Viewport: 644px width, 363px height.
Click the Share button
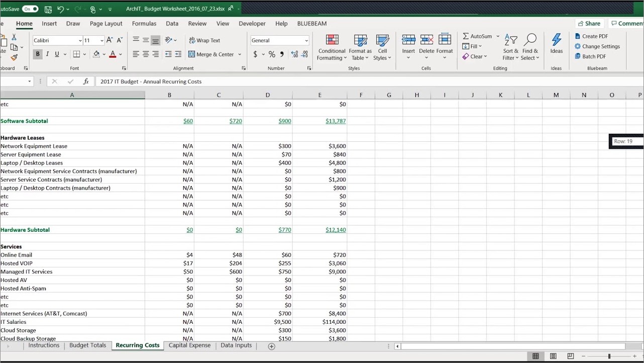(589, 24)
